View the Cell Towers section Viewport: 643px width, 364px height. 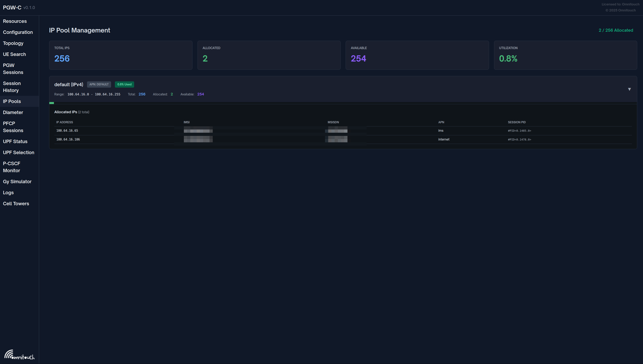click(x=16, y=203)
